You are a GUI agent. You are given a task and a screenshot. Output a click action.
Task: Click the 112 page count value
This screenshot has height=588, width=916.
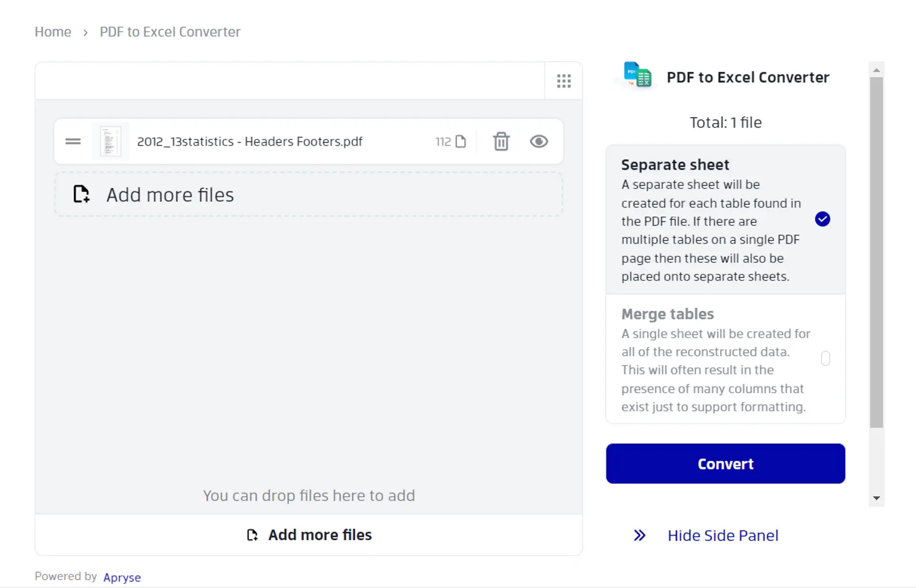click(x=443, y=142)
